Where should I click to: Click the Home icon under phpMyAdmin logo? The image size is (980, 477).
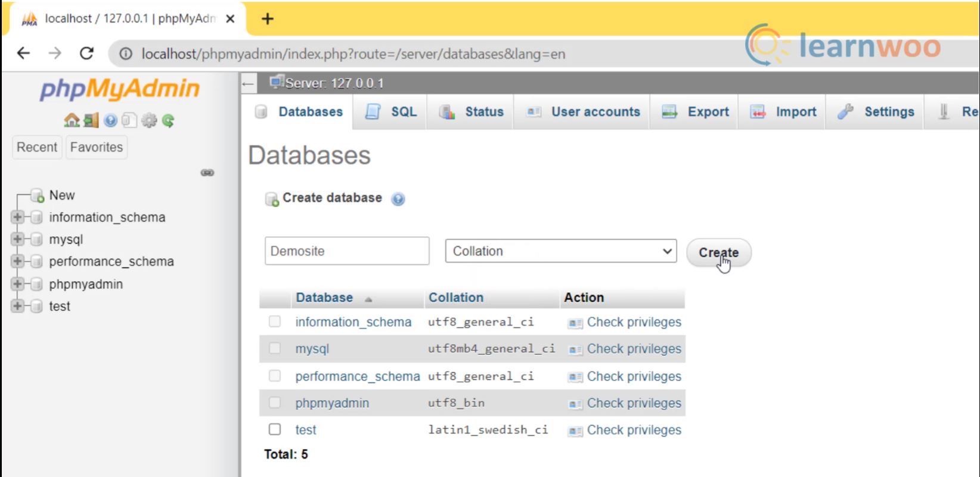tap(72, 121)
